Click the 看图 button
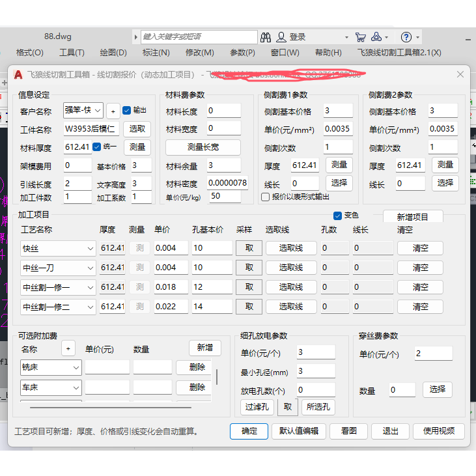This screenshot has width=476, height=476. pos(348,431)
